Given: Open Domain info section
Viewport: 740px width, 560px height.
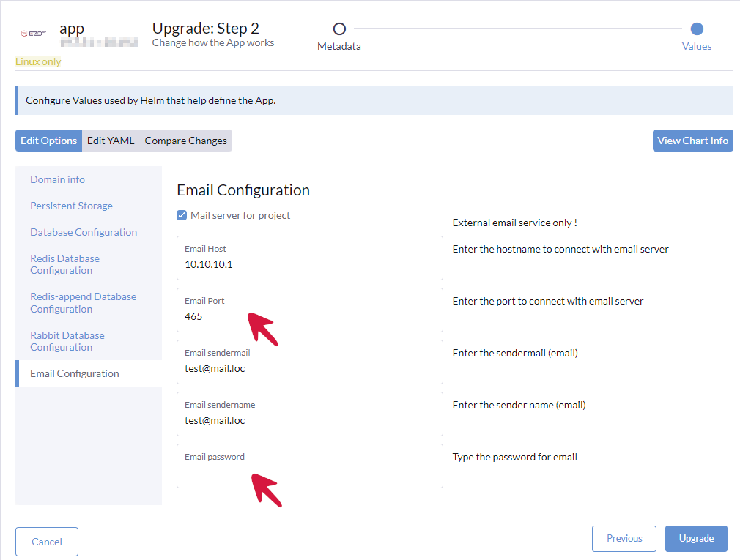Looking at the screenshot, I should pos(57,179).
